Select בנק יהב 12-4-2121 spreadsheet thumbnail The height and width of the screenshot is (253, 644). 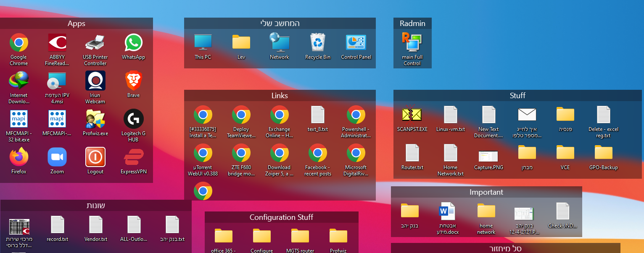click(x=525, y=214)
